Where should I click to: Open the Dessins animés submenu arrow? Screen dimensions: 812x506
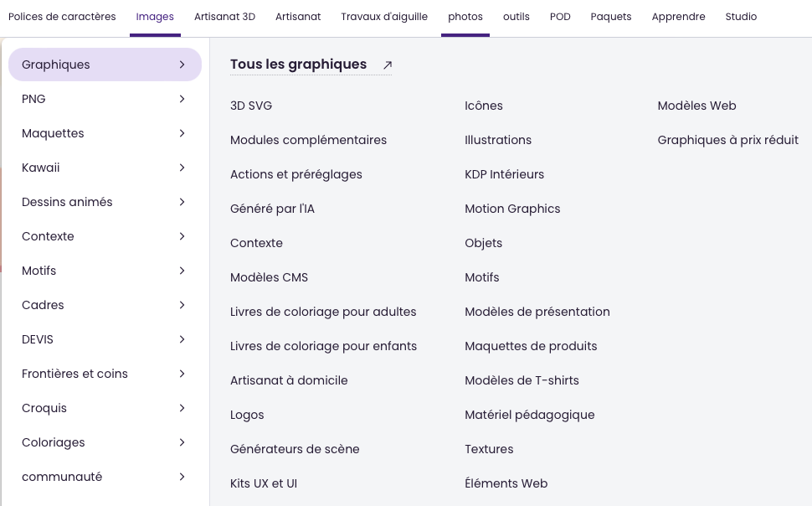pyautogui.click(x=182, y=202)
